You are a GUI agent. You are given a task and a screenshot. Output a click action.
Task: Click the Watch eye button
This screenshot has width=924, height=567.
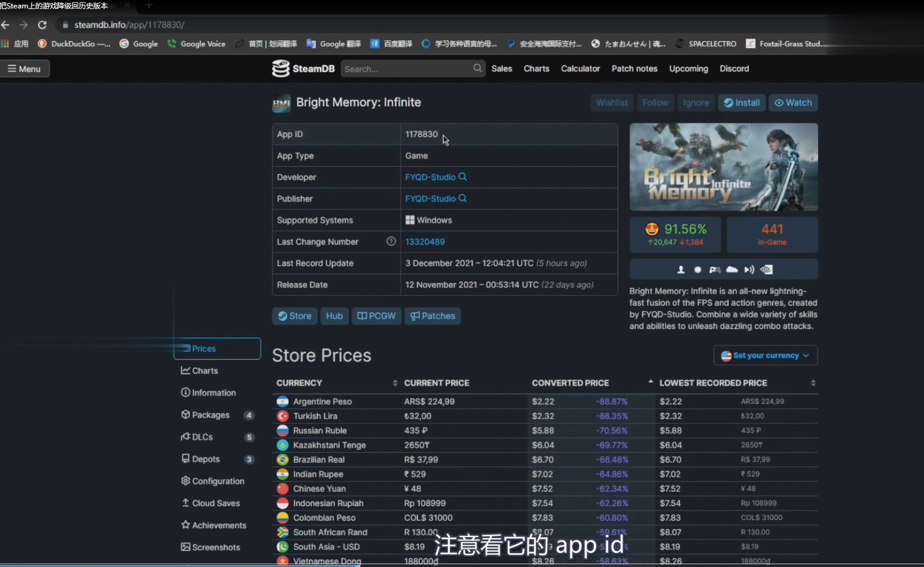793,103
